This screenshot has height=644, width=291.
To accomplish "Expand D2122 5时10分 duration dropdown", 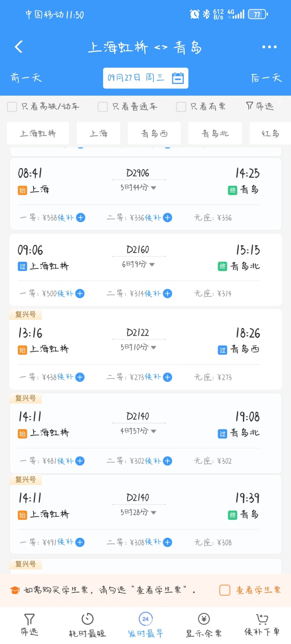I will [153, 347].
